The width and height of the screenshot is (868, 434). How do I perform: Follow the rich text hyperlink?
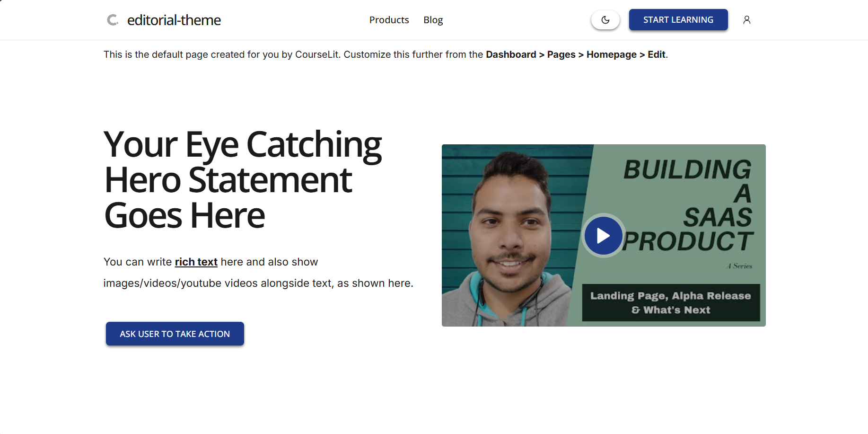pos(196,261)
